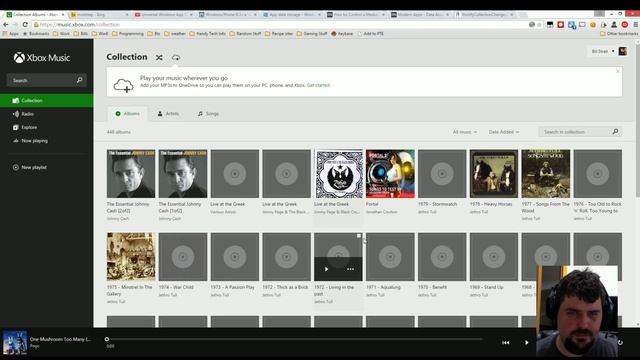Open the Portal album cover

390,173
